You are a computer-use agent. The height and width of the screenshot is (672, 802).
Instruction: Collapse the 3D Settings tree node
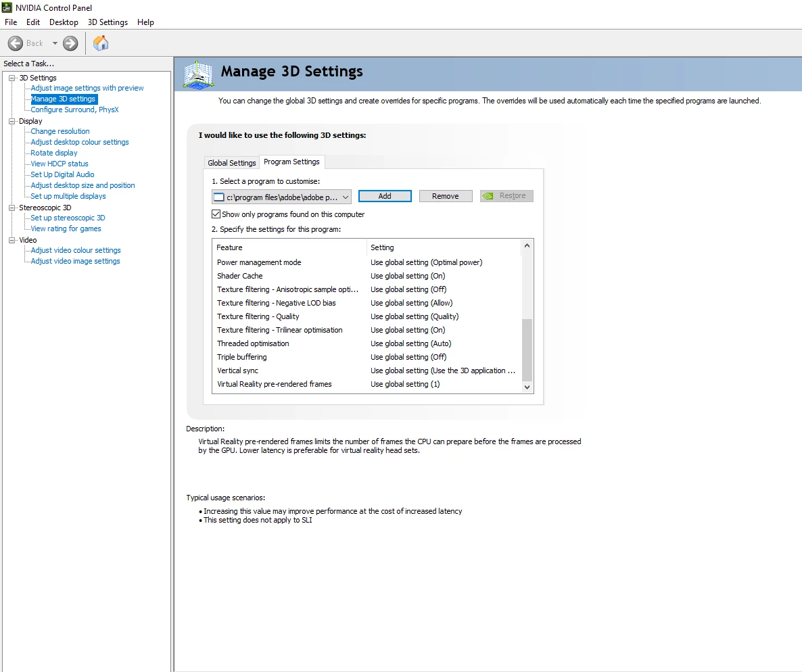point(12,78)
